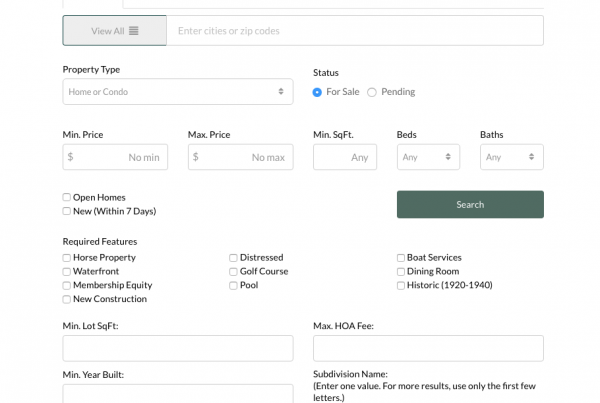Click the Min. SqFt. input box
The width and height of the screenshot is (600, 403).
click(344, 157)
